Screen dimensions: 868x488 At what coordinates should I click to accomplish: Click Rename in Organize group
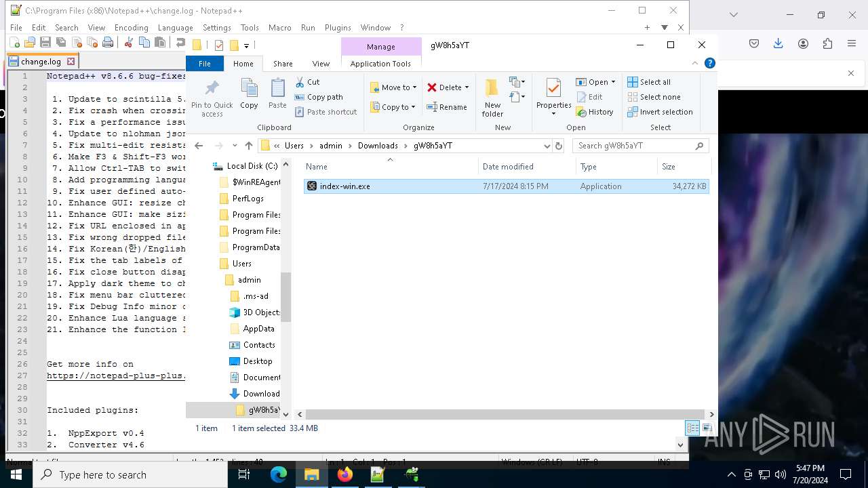pyautogui.click(x=447, y=107)
